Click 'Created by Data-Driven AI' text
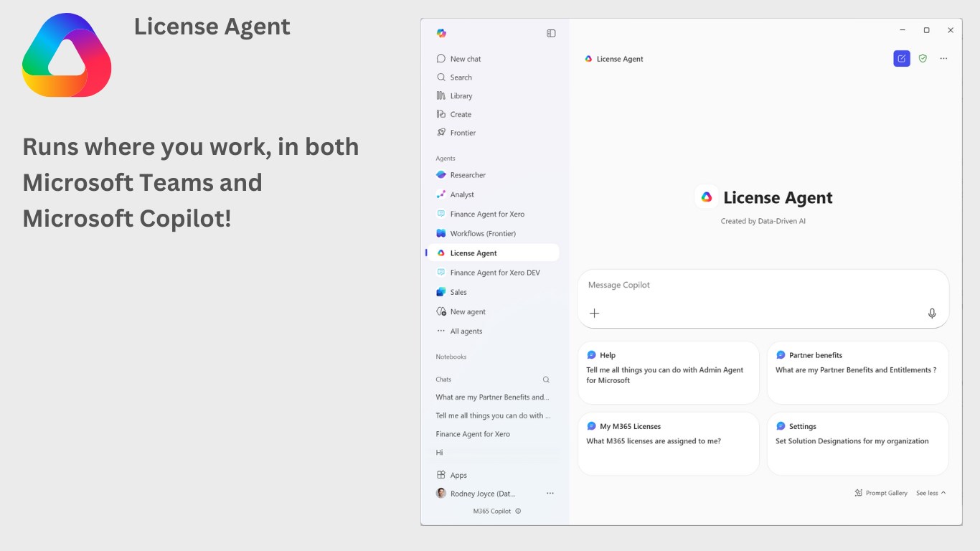Image resolution: width=980 pixels, height=551 pixels. 763,221
